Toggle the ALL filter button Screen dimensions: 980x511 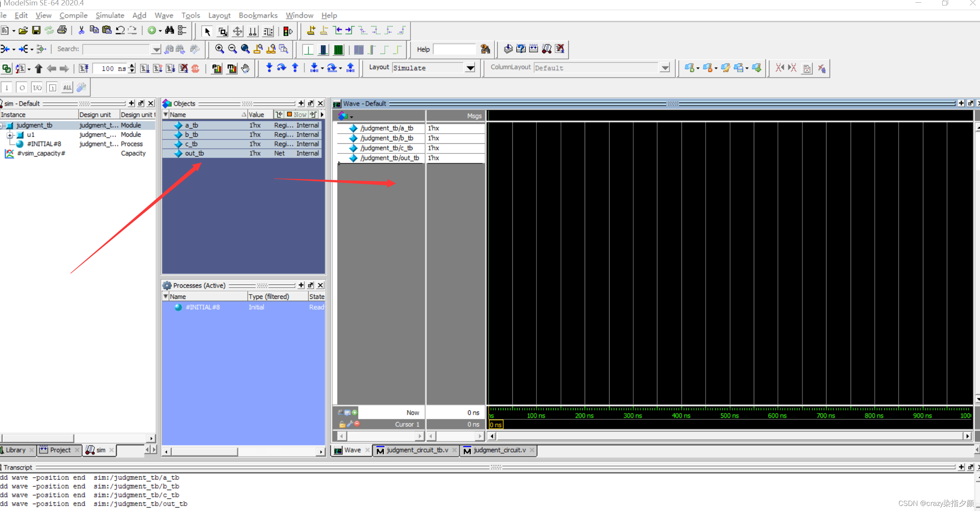click(67, 87)
